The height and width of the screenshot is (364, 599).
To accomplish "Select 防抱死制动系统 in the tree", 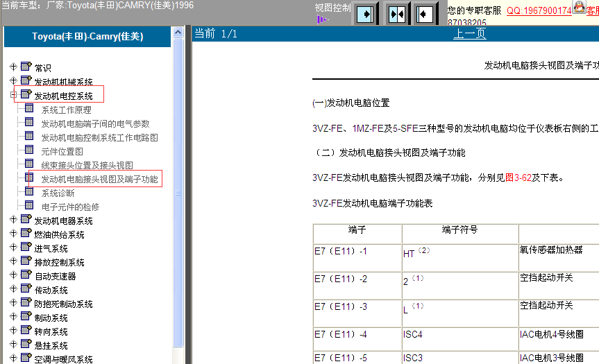I will [x=63, y=304].
